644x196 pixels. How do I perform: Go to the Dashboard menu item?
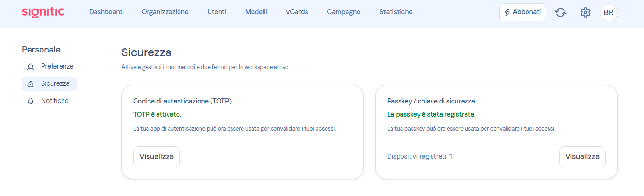tap(106, 12)
